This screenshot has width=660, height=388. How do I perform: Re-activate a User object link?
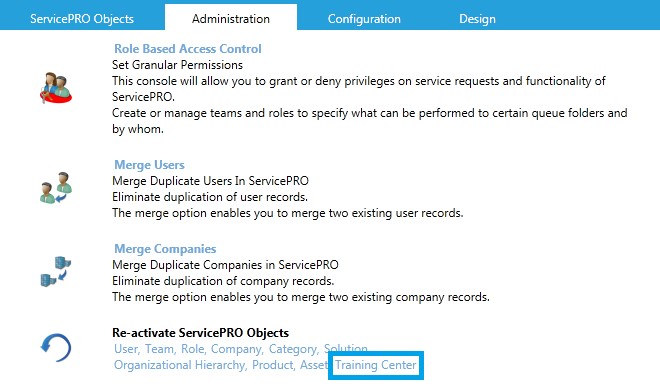click(x=126, y=349)
